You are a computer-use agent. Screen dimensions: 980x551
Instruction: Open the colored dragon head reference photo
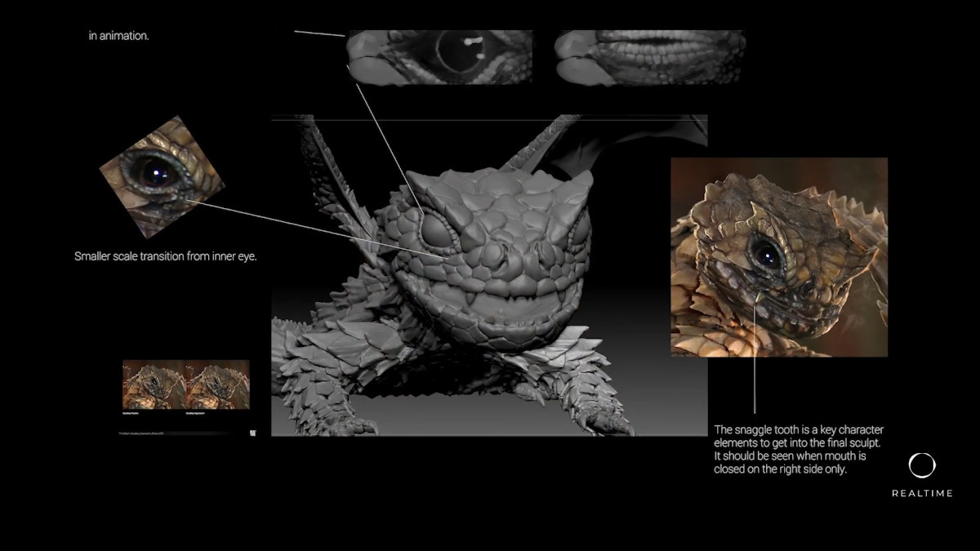click(779, 257)
